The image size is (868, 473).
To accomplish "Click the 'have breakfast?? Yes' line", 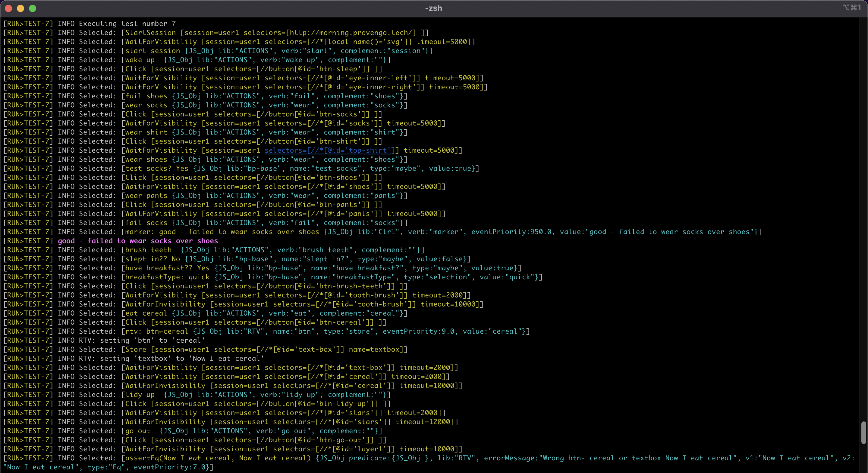I will click(x=263, y=268).
